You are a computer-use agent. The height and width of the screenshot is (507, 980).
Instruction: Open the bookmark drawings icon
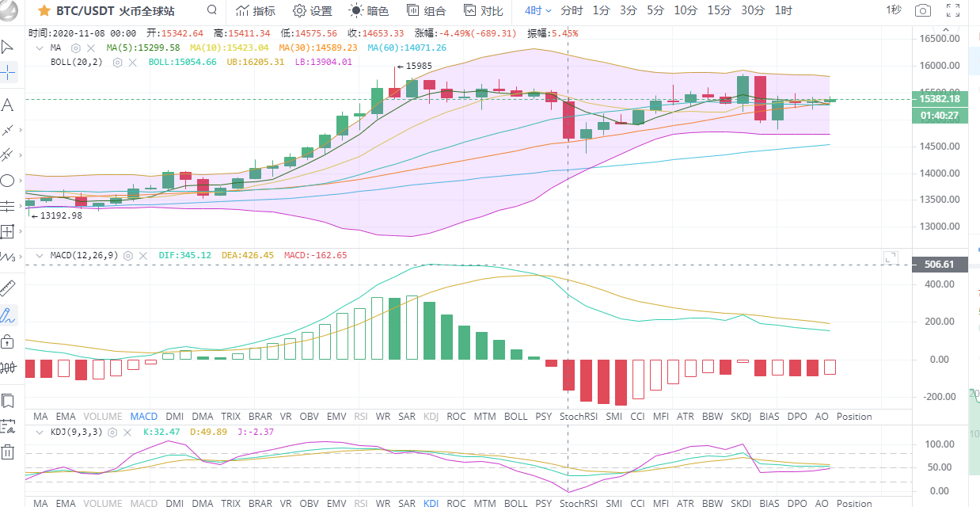[x=7, y=401]
